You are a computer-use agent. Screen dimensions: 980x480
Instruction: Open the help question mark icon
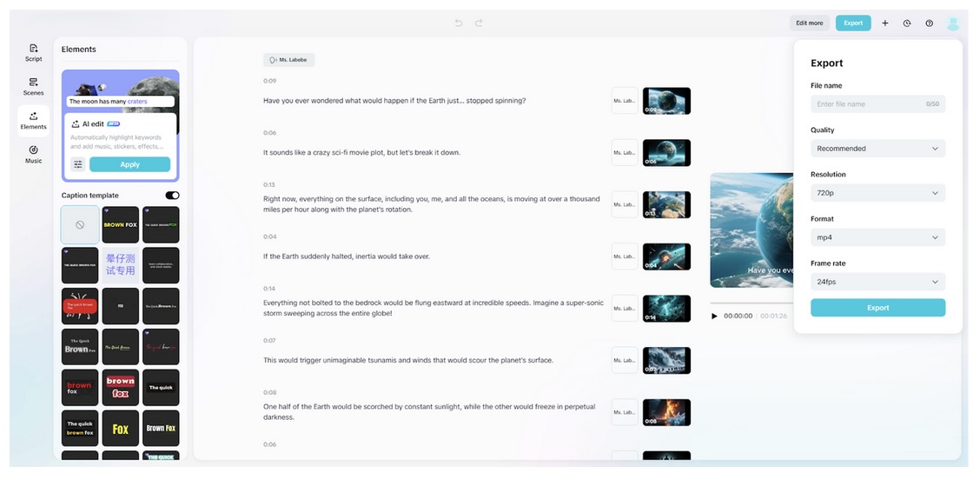(x=929, y=23)
